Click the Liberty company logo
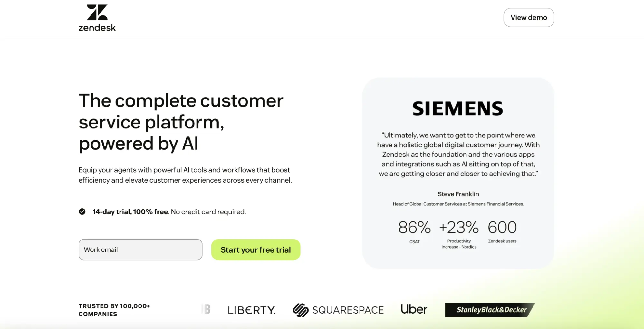This screenshot has width=644, height=329. tap(252, 310)
